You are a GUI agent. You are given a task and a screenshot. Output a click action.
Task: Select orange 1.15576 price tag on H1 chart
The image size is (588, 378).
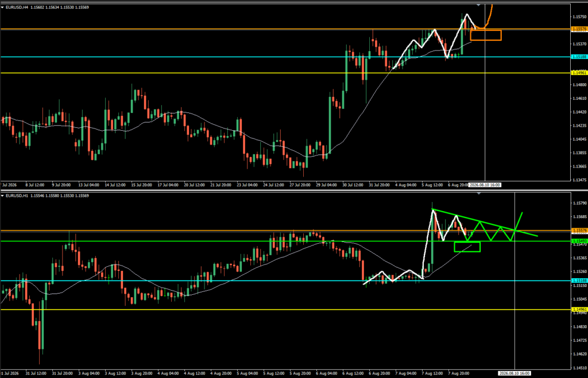tap(579, 231)
